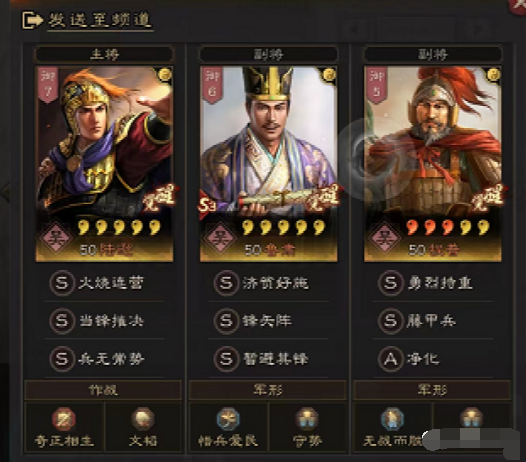Select the 文韬 tactic icon
Screen dimensions: 526x462
coord(143,419)
